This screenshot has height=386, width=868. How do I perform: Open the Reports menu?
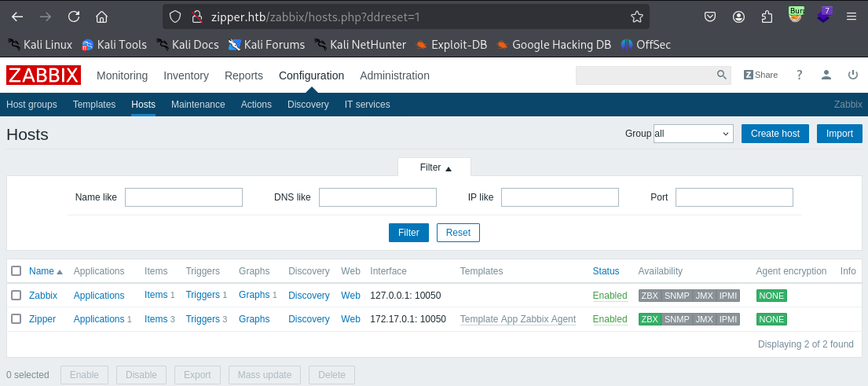244,75
